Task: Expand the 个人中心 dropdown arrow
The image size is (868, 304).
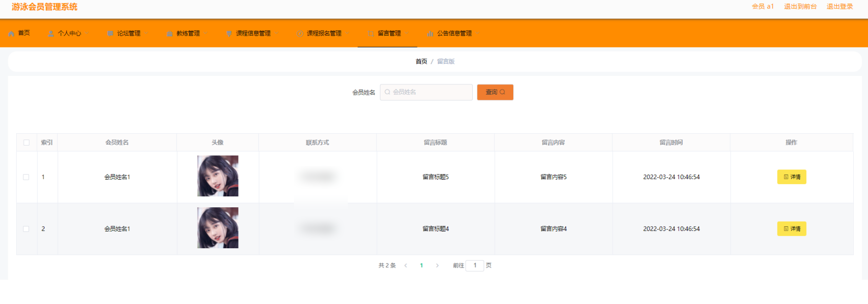Action: point(87,34)
